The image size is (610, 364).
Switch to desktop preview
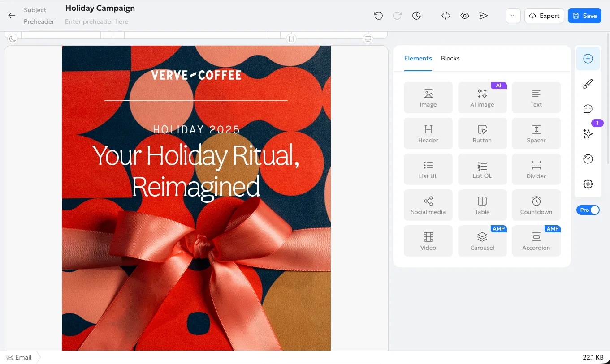pyautogui.click(x=368, y=39)
